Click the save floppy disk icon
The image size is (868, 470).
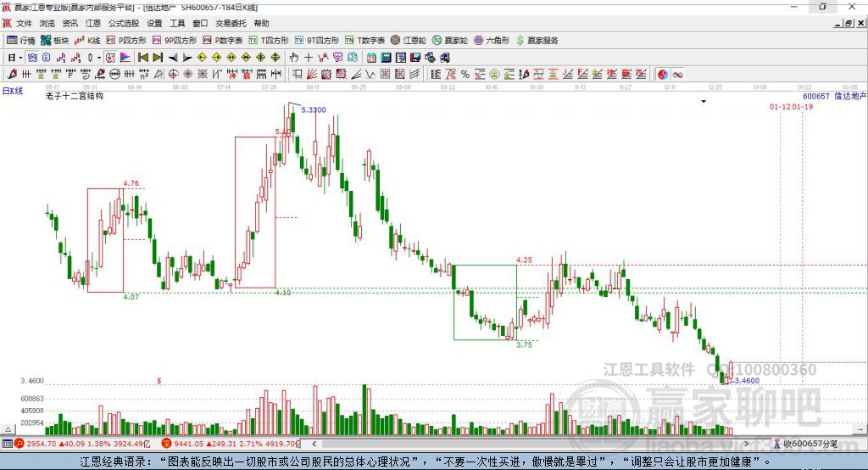(x=415, y=58)
